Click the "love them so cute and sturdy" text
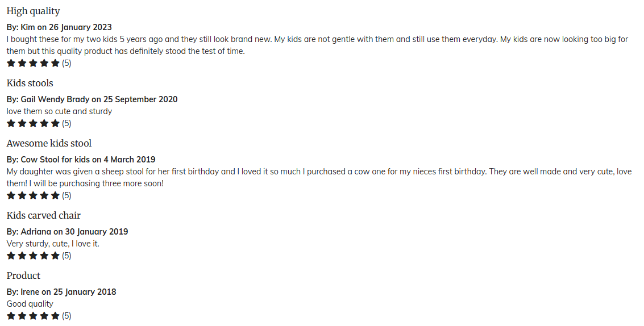Viewport: 644px width, 326px height. pos(59,111)
